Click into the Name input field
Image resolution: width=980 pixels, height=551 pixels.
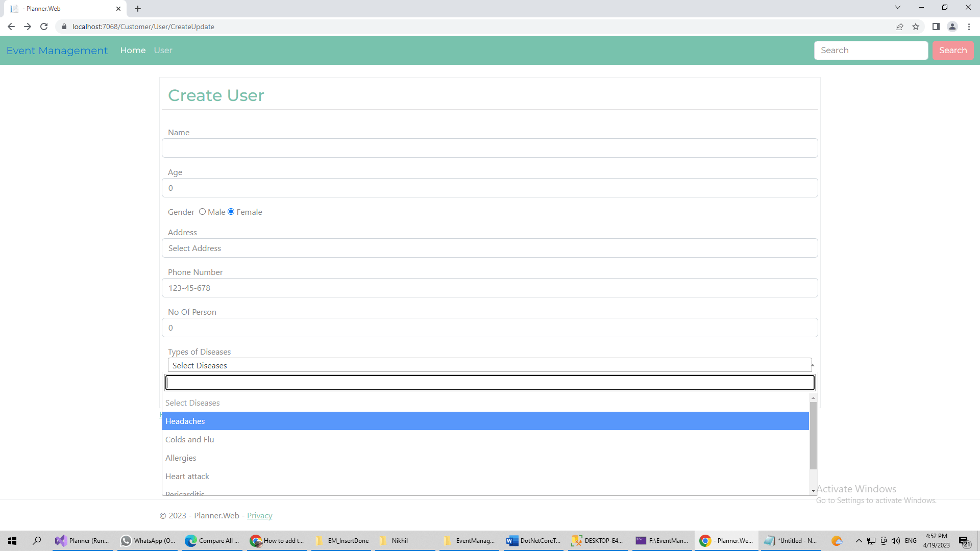(489, 148)
